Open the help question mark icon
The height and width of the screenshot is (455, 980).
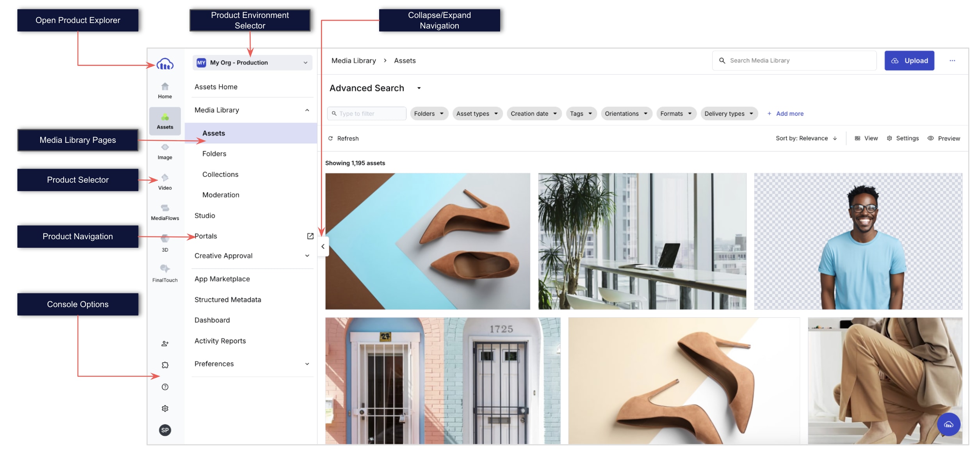click(x=165, y=387)
